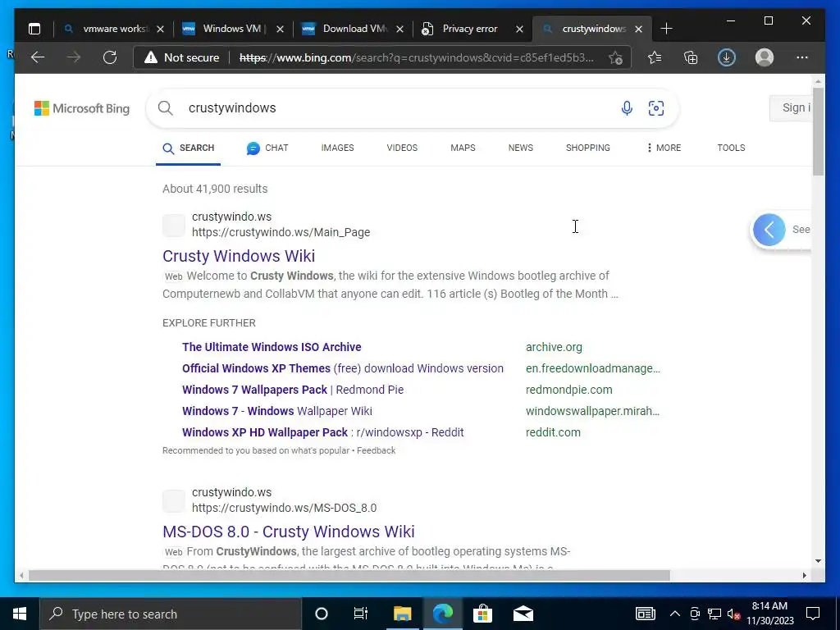This screenshot has width=840, height=630.
Task: Click the Not secure warning icon
Action: pos(151,57)
